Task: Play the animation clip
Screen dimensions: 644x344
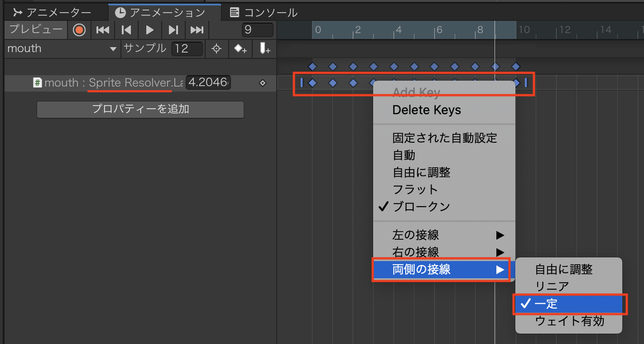Action: pyautogui.click(x=150, y=30)
